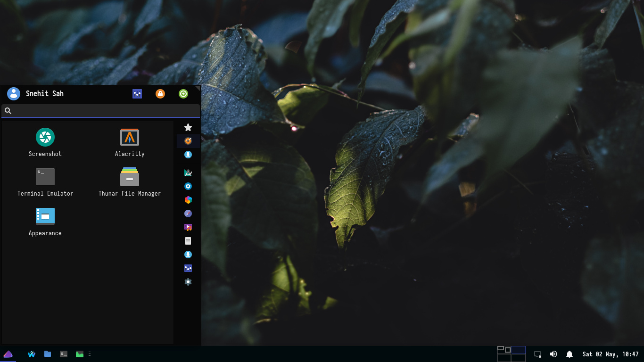This screenshot has width=644, height=362.
Task: Click the clock showing Sat 02 May, 10:47
Action: coord(611,354)
